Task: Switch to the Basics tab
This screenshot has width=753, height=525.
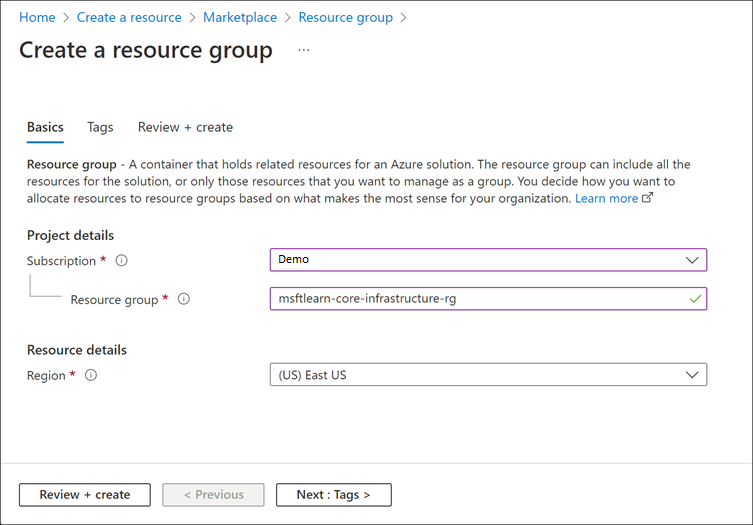Action: (x=45, y=127)
